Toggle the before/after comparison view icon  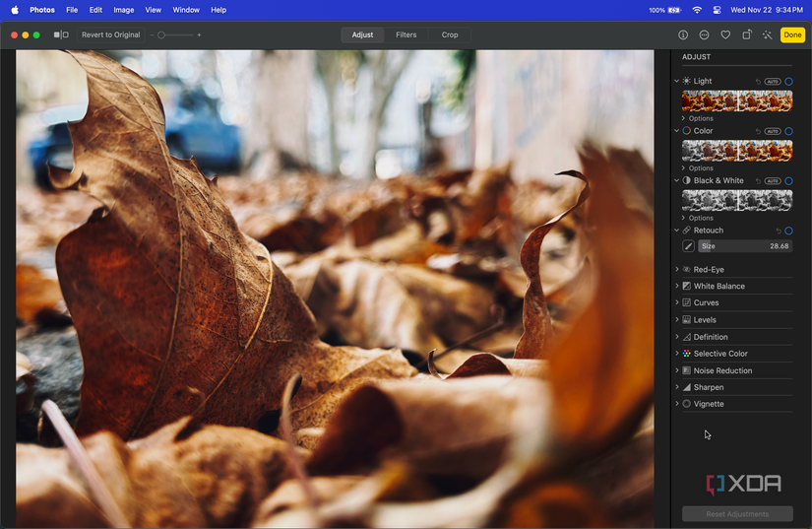61,34
